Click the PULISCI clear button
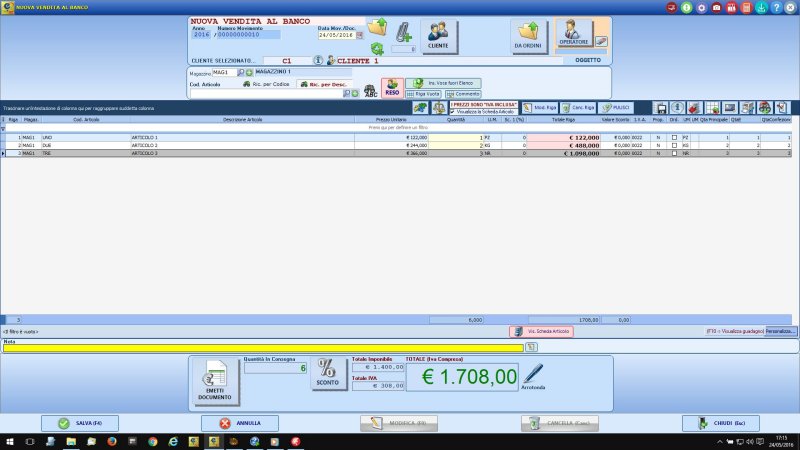 [x=616, y=108]
